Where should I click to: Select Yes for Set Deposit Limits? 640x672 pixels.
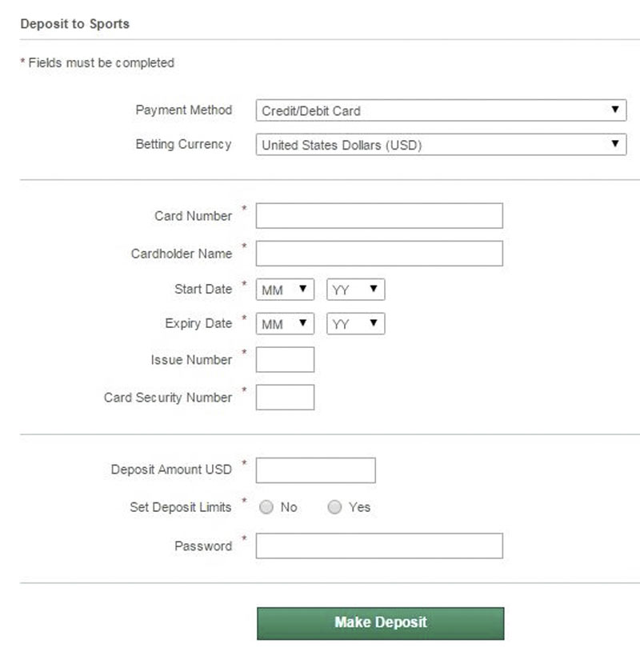335,507
